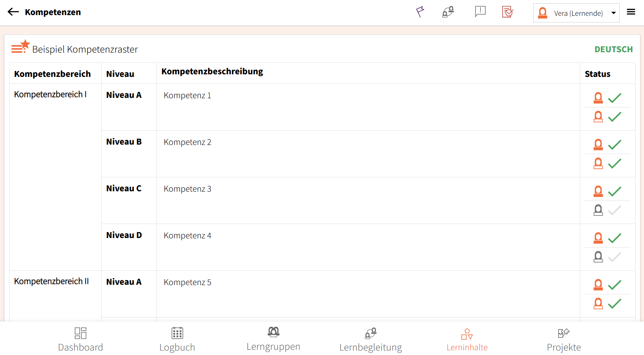Toggle Kompetenz 3 grey checkmark
This screenshot has width=644, height=355.
tap(615, 210)
